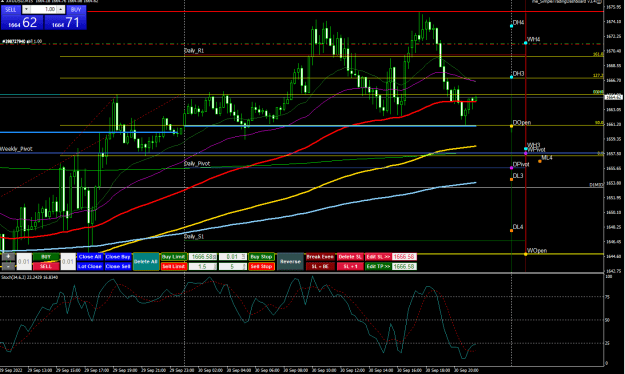Edit the 0.01 field left of Buy Stop

pos(232,257)
